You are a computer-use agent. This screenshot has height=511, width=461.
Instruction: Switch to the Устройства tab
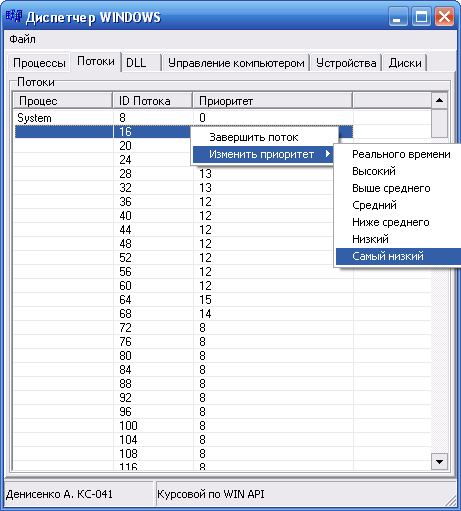[x=346, y=63]
